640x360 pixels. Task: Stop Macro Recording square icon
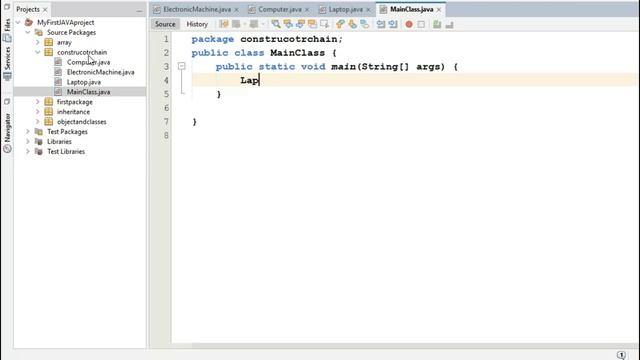pos(421,24)
